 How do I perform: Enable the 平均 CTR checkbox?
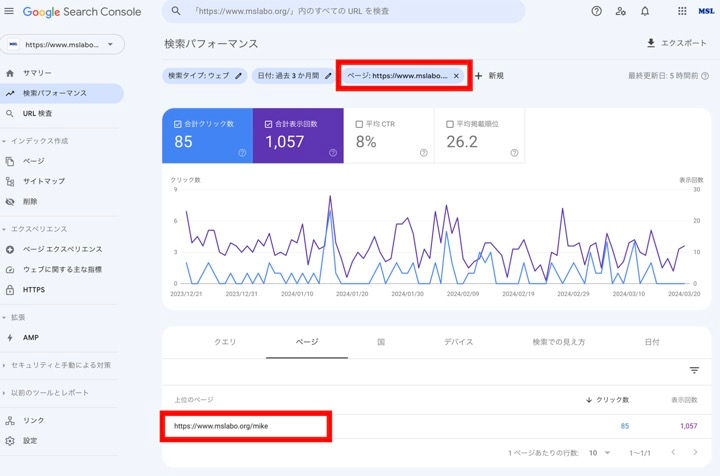(x=360, y=124)
